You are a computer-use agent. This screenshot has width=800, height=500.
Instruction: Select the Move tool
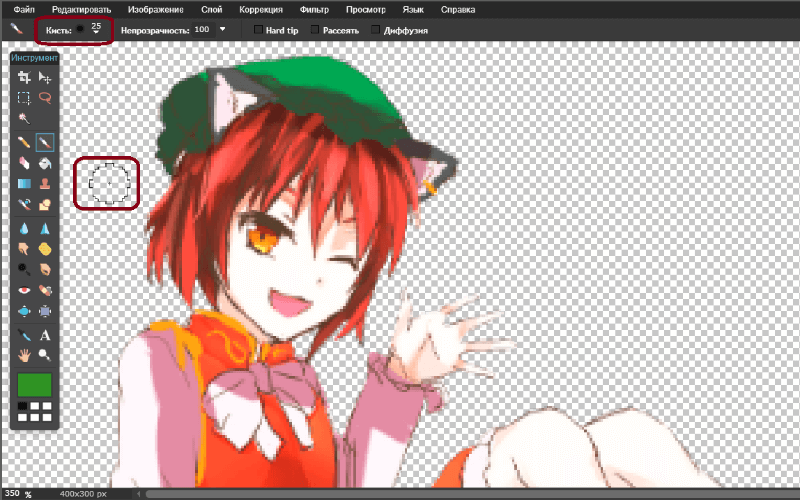[x=45, y=77]
